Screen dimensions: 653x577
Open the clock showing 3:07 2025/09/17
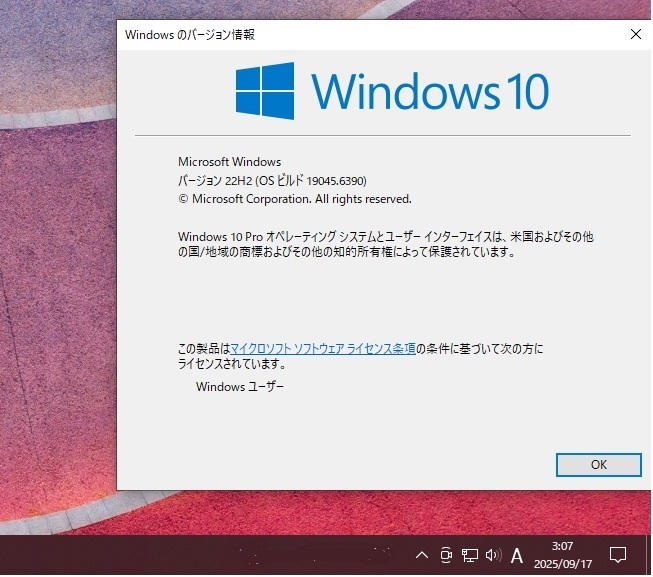(563, 556)
